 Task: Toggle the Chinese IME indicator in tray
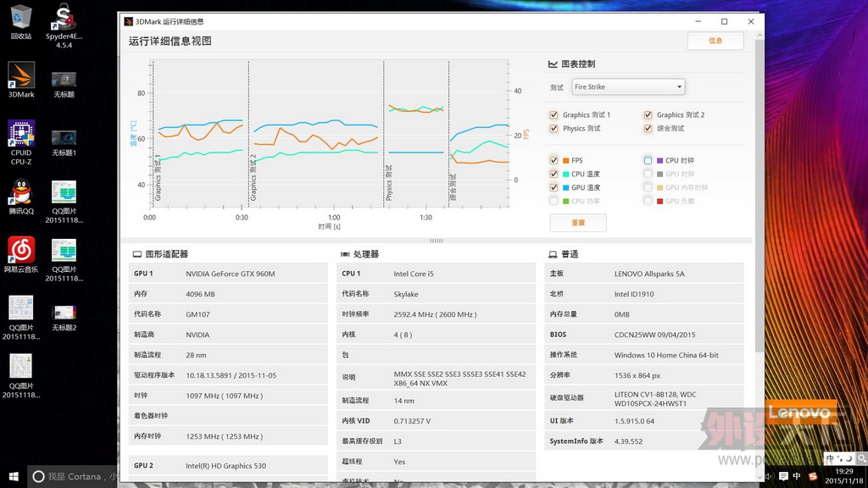(797, 476)
